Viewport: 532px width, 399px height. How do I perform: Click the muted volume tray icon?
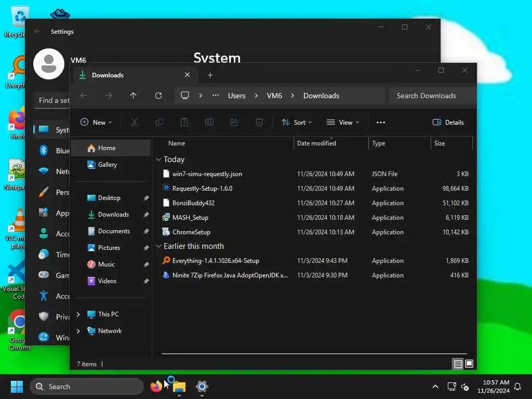point(465,387)
